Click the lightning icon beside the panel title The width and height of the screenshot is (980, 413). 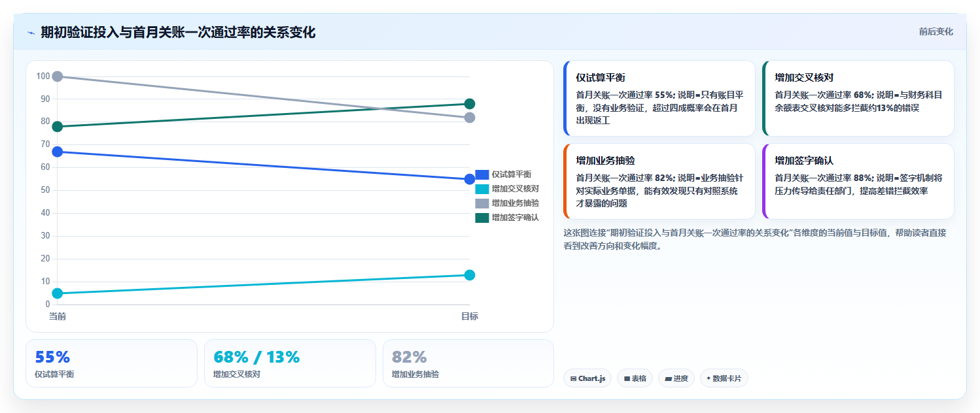point(31,33)
